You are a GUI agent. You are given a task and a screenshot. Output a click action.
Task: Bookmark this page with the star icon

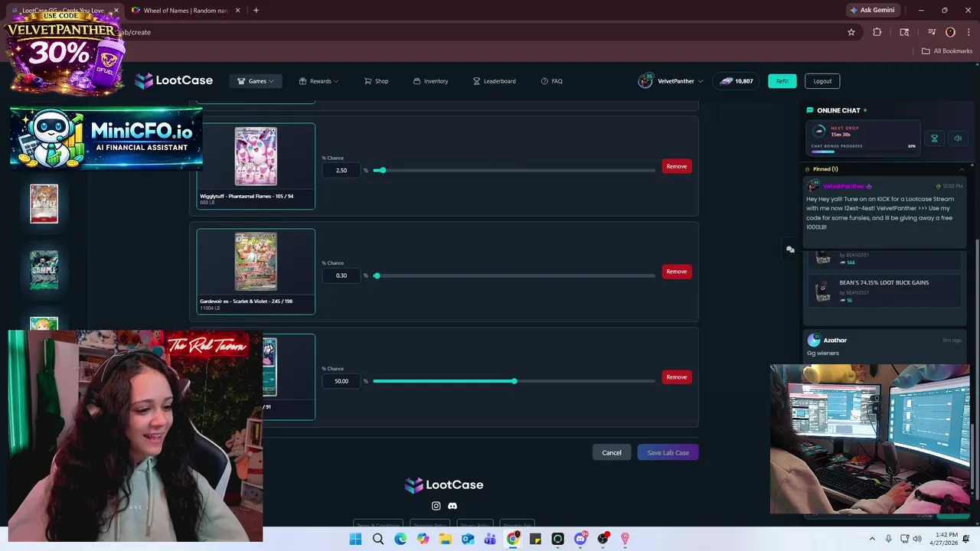[851, 32]
